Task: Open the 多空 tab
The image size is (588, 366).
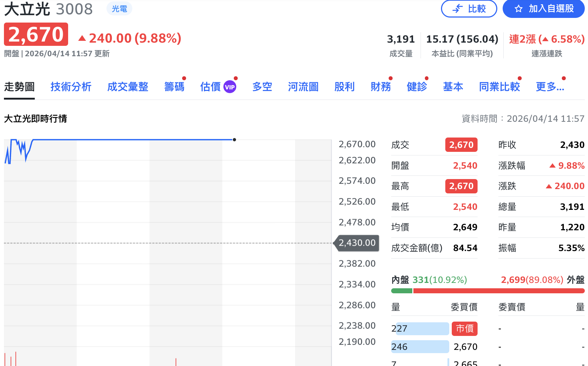Action: 262,87
